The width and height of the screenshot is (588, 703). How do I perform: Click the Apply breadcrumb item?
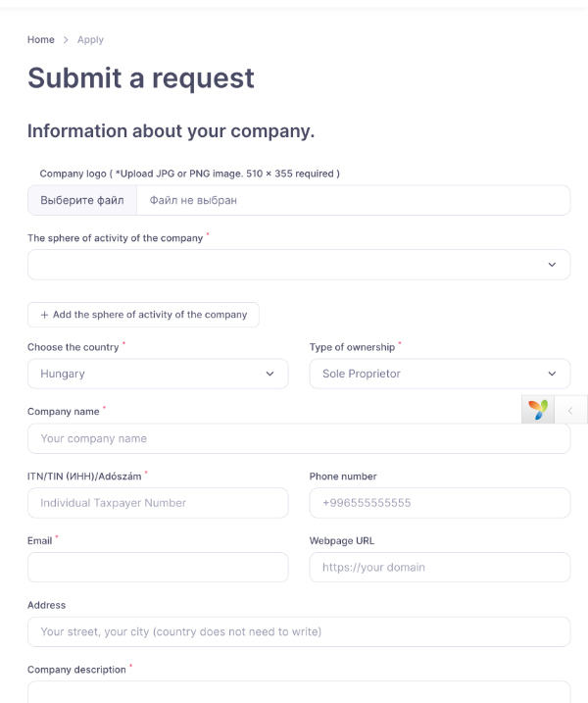pyautogui.click(x=90, y=40)
